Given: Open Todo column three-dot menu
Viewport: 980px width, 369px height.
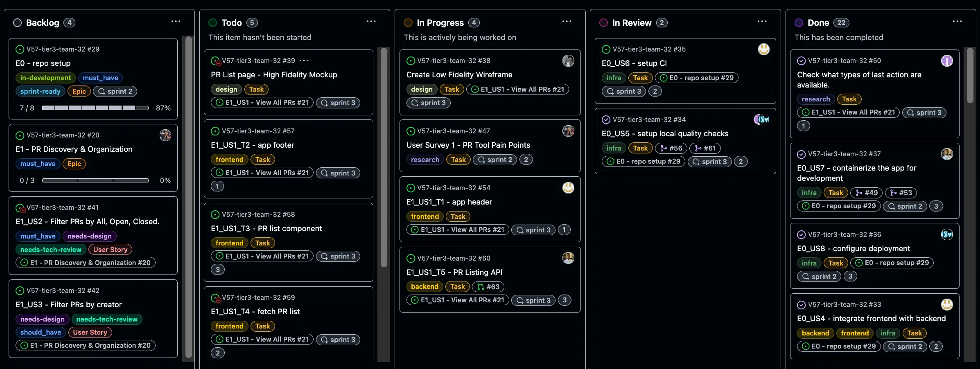Looking at the screenshot, I should pos(371,22).
